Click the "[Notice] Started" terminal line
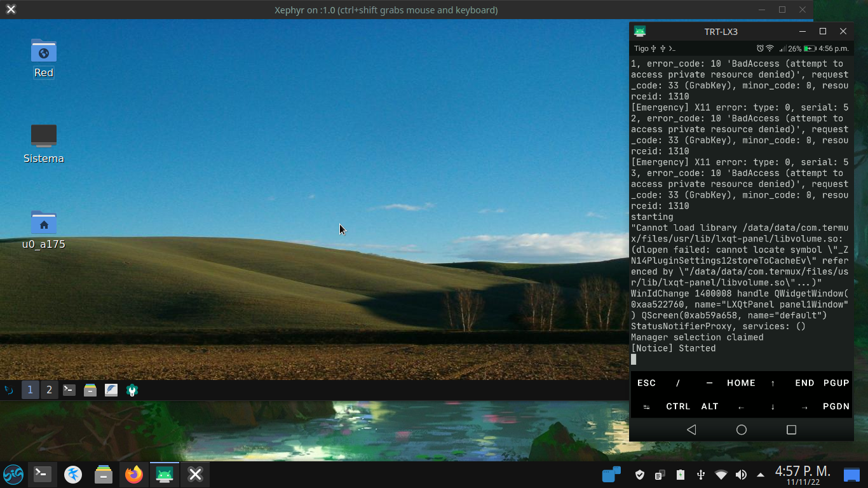Viewport: 868px width, 488px height. pyautogui.click(x=674, y=348)
